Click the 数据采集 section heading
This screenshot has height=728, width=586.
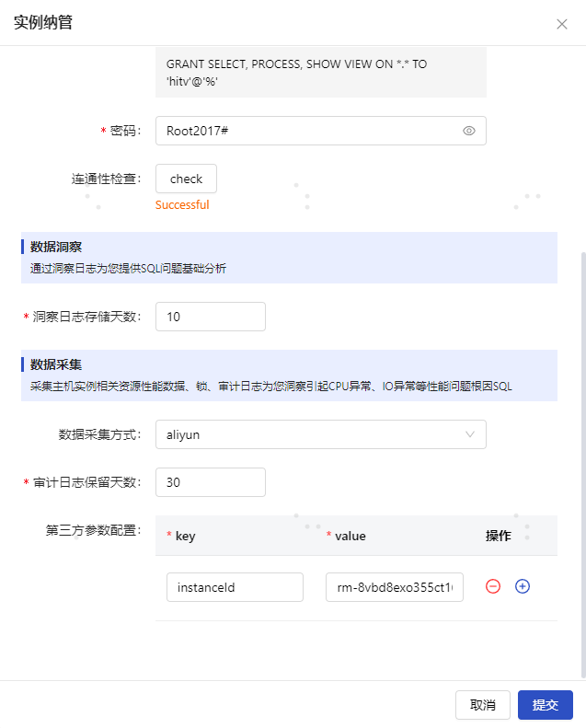[56, 364]
